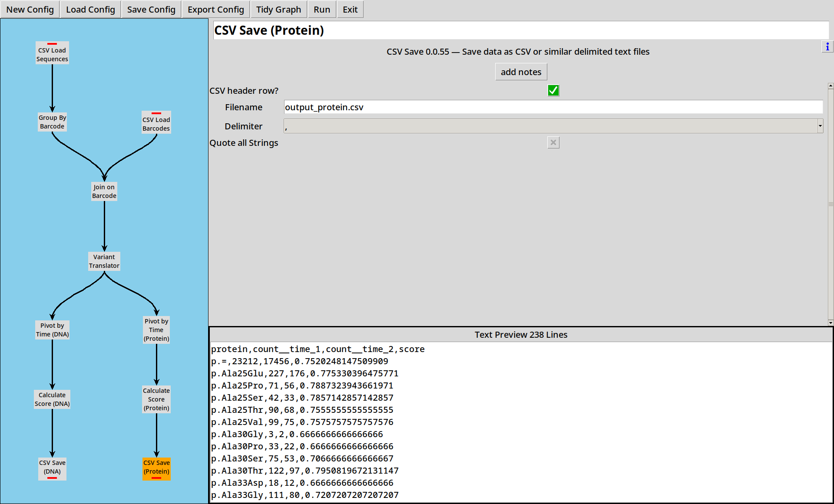Click the Run button
Viewport: 834px width, 504px height.
pyautogui.click(x=322, y=10)
